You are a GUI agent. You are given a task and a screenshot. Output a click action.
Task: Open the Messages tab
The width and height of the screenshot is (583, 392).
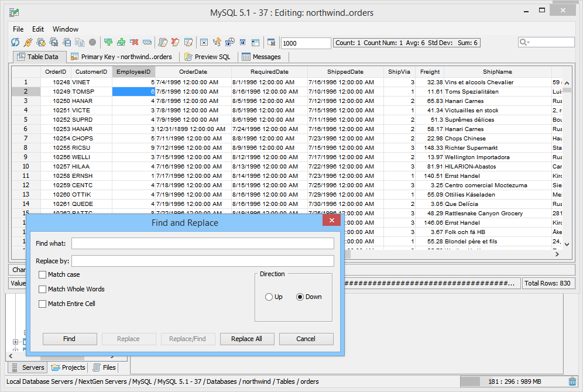262,57
